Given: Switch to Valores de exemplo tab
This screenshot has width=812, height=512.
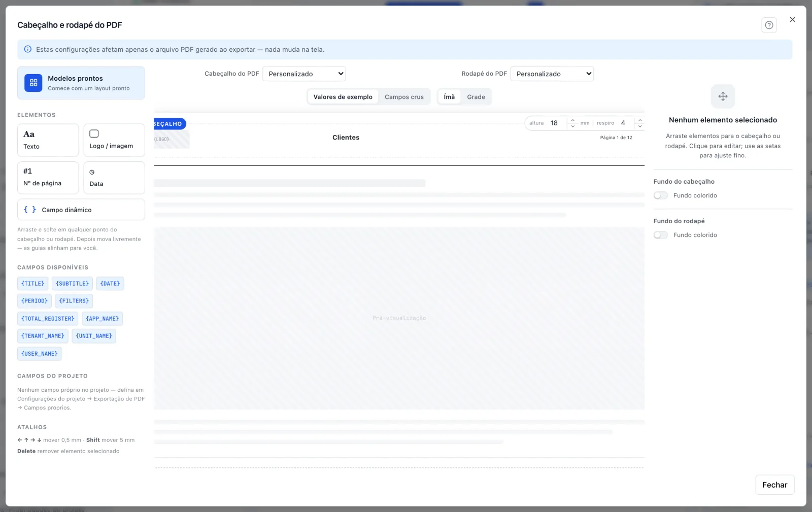Looking at the screenshot, I should (343, 97).
